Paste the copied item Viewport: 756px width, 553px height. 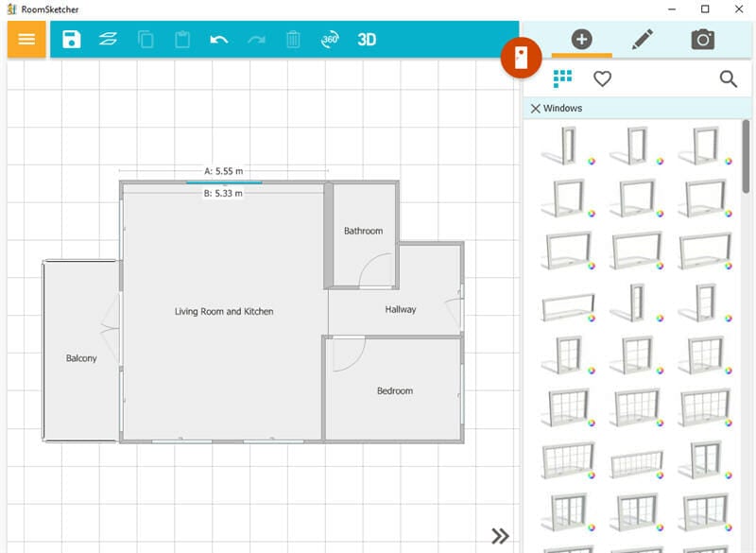tap(180, 40)
